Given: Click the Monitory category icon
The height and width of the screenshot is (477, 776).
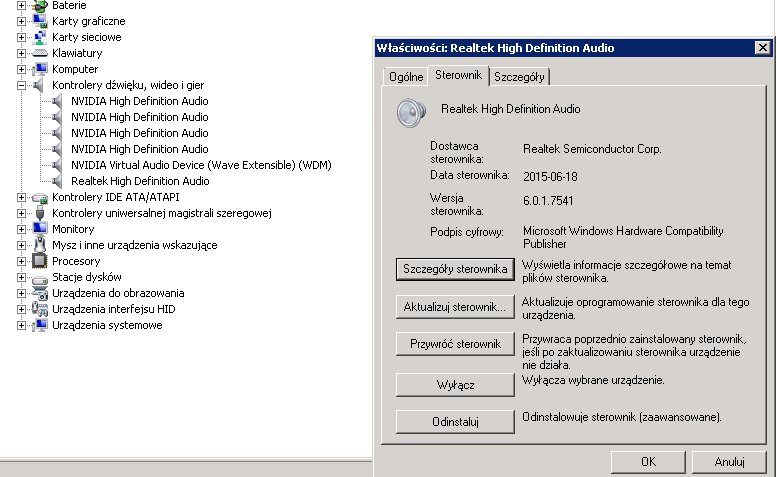Looking at the screenshot, I should click(40, 229).
